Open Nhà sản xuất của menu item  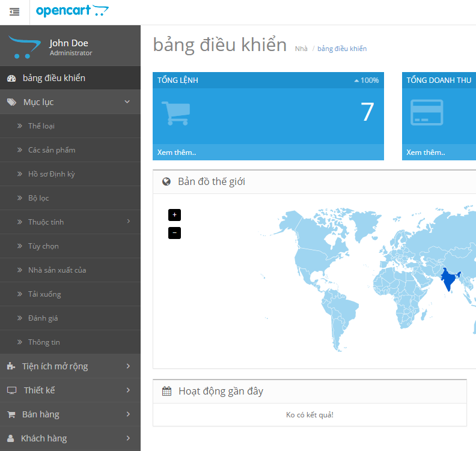(70, 270)
